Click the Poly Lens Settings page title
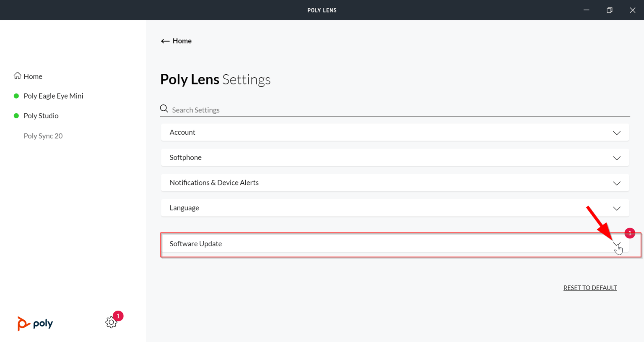This screenshot has height=342, width=644. click(215, 79)
